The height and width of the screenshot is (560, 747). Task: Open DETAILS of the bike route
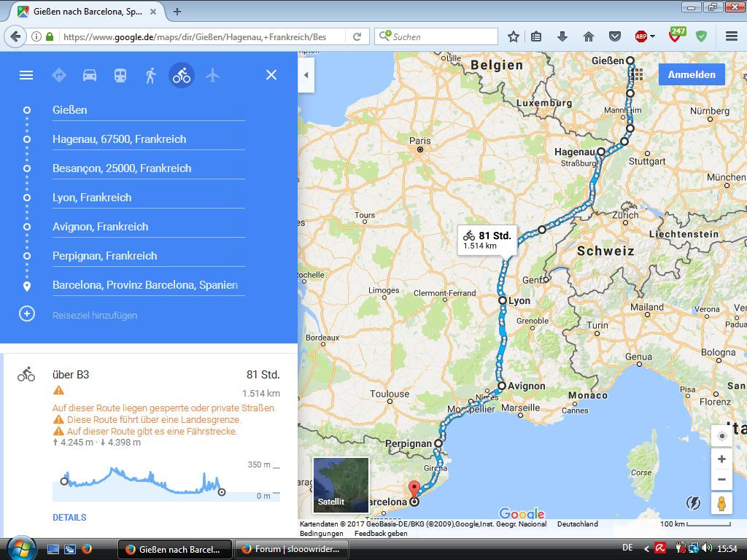pyautogui.click(x=69, y=518)
